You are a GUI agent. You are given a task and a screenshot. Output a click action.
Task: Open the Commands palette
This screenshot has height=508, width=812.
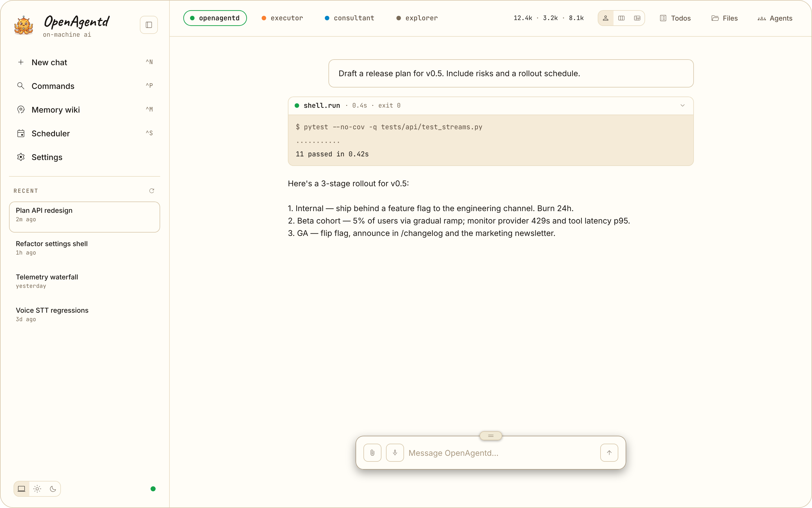coord(85,86)
